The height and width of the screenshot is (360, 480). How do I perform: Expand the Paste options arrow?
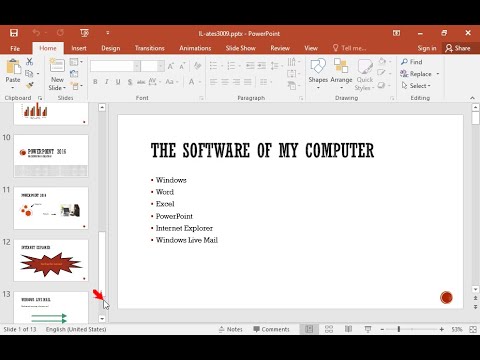(13, 88)
